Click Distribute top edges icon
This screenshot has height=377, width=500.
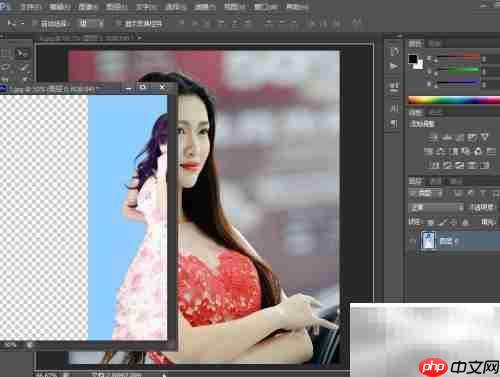269,23
